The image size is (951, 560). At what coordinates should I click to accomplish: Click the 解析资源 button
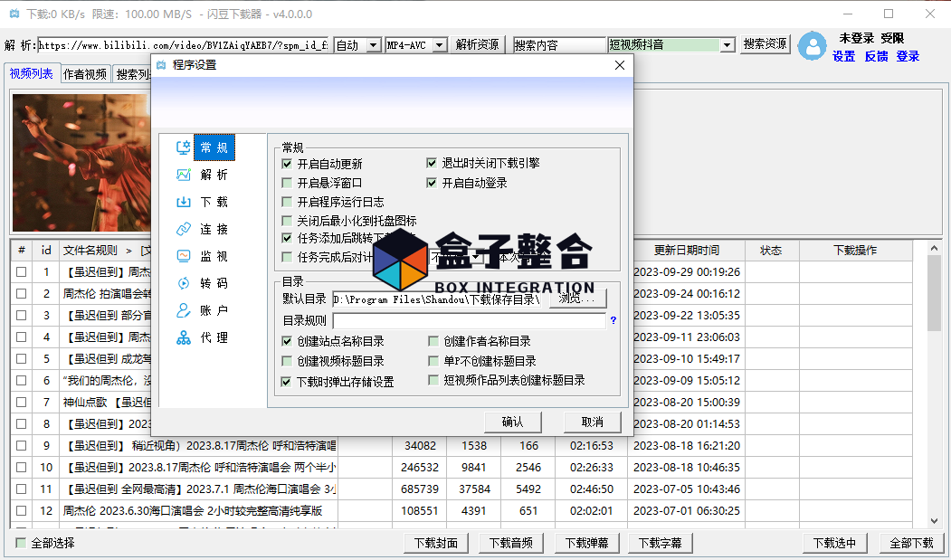(x=478, y=45)
